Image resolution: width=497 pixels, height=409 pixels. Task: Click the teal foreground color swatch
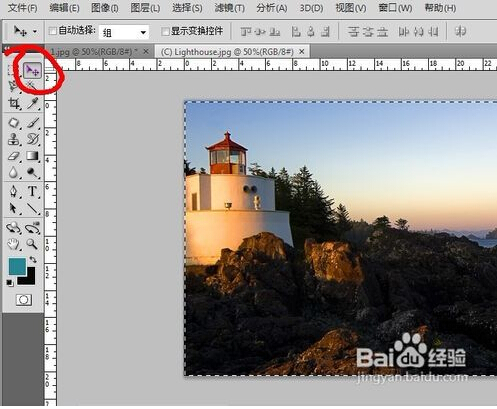(x=17, y=266)
